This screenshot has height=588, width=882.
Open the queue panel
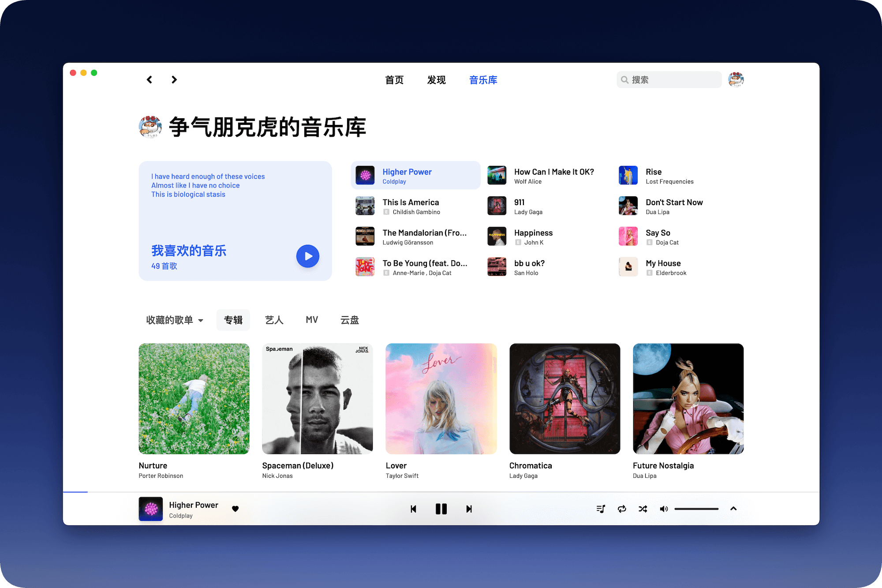click(x=599, y=509)
